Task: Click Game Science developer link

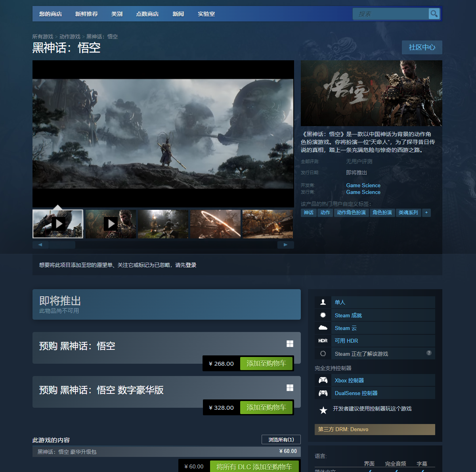Action: tap(363, 185)
